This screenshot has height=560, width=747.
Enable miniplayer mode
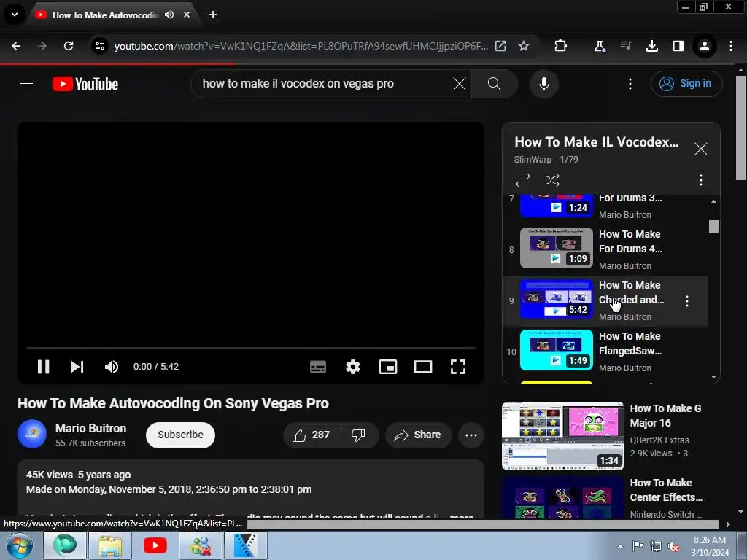[388, 367]
